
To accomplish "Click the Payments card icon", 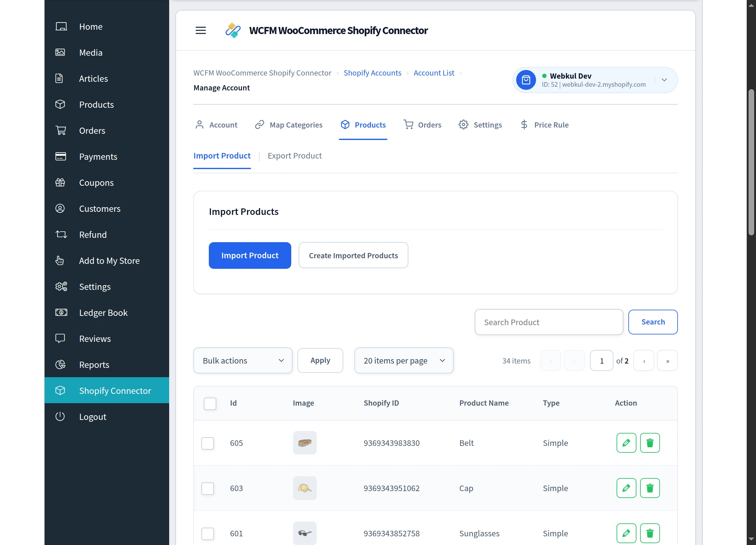I will [61, 157].
